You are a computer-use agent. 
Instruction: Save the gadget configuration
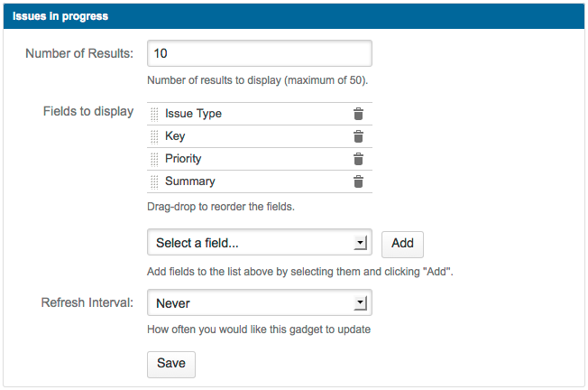(x=170, y=364)
